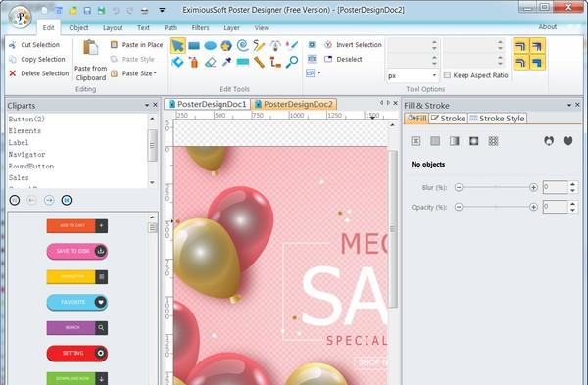This screenshot has width=588, height=385.
Task: Choose the radial gradient fill icon
Action: [x=474, y=141]
